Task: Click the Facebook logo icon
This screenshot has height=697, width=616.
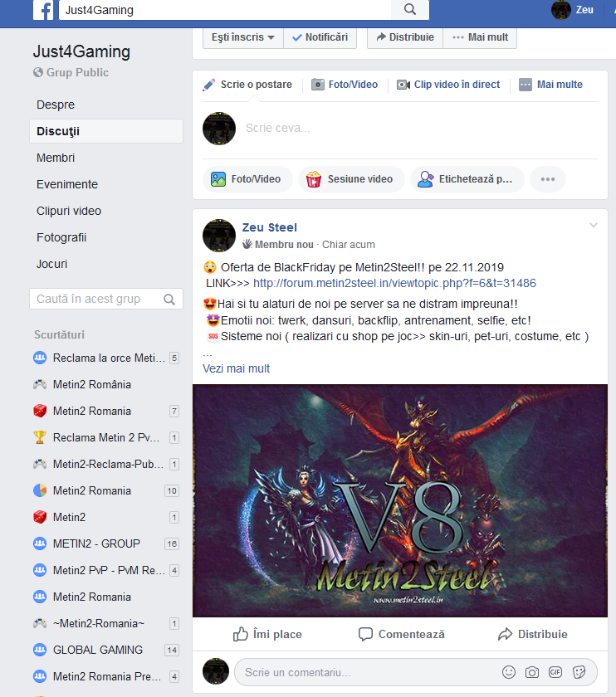Action: pos(44,10)
